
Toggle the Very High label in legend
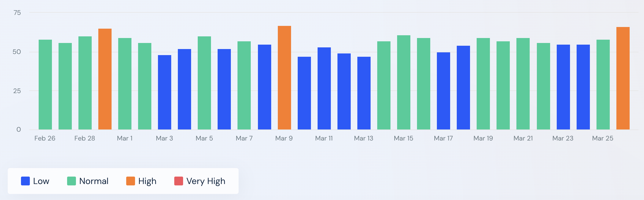pos(206,181)
